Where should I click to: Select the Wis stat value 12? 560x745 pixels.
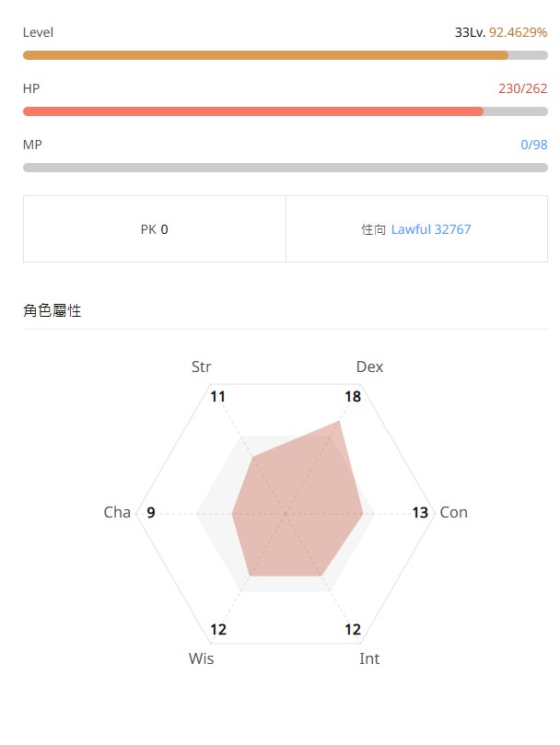(219, 630)
